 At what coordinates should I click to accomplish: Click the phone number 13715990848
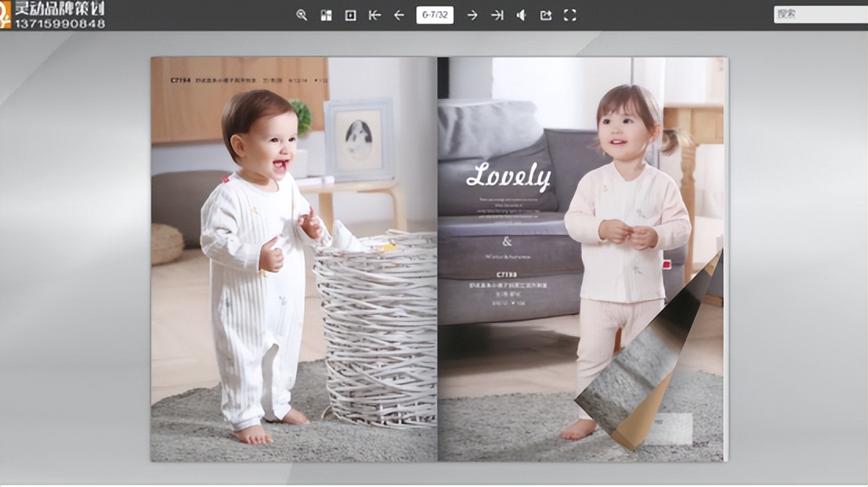tap(60, 23)
